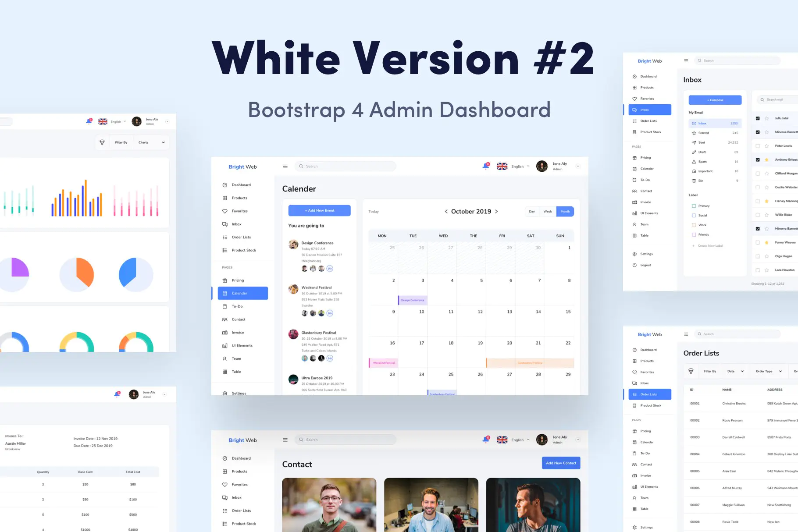The width and height of the screenshot is (798, 532).
Task: Click the hamburger menu icon in Contact window
Action: (x=285, y=440)
